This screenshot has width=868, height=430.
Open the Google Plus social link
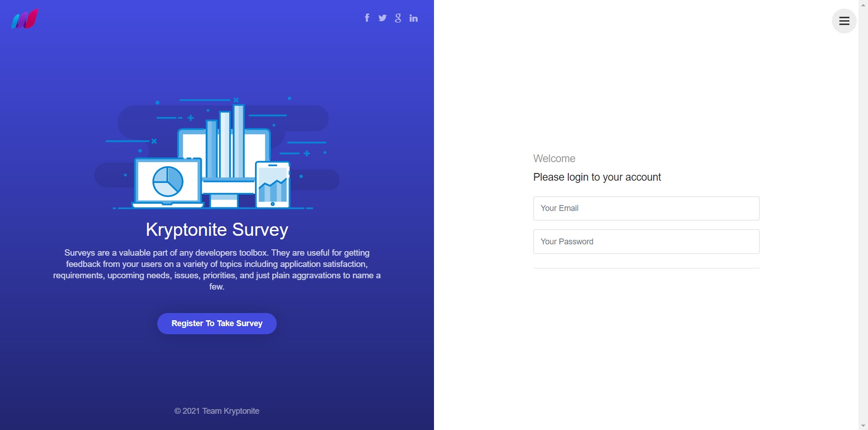pos(398,18)
